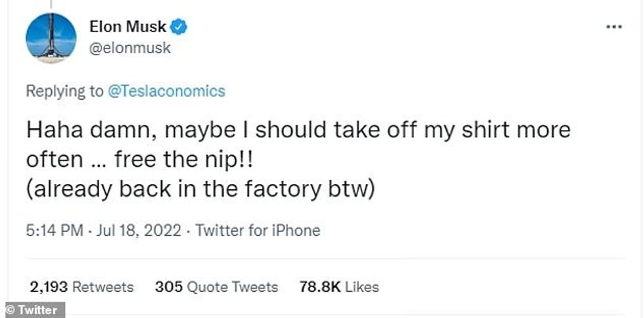The height and width of the screenshot is (318, 644).
Task: View the 2,193 Retweets list
Action: tap(81, 287)
